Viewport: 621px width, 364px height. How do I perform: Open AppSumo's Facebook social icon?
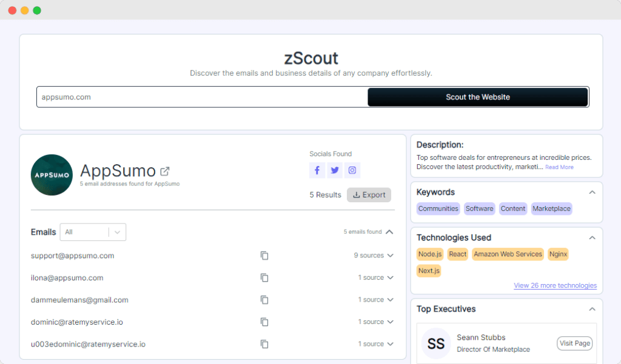pyautogui.click(x=317, y=170)
